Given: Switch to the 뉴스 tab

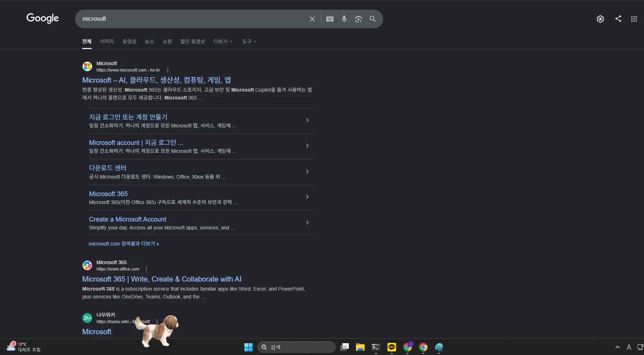Looking at the screenshot, I should pos(150,42).
